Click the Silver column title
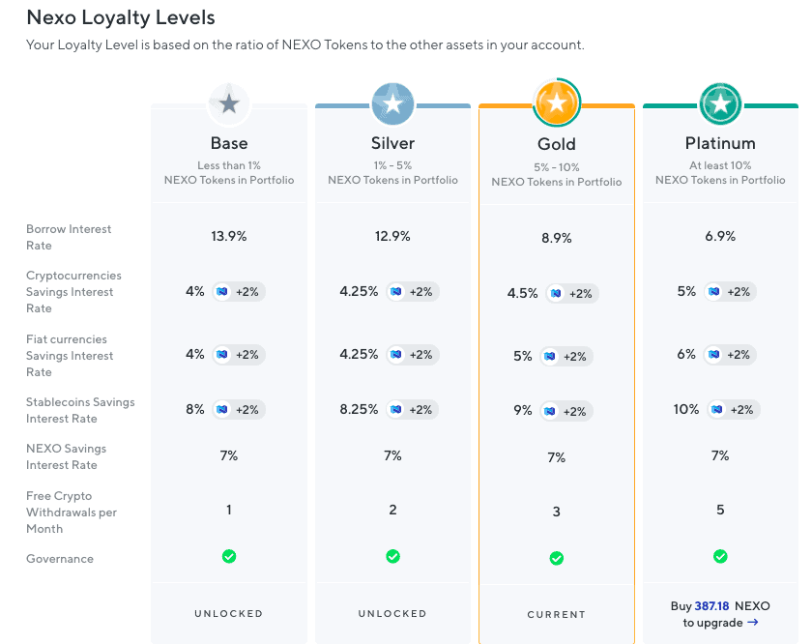Screen dimensions: 812x644 point(392,143)
